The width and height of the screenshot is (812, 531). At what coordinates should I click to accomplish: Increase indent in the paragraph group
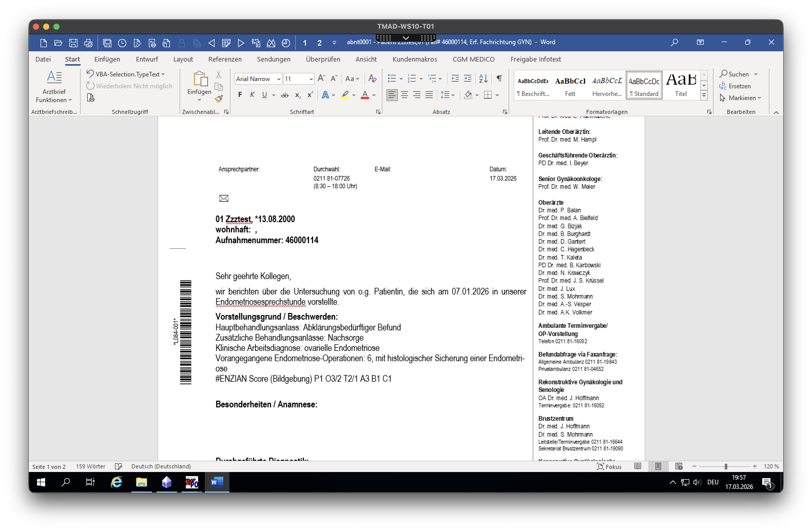(467, 78)
